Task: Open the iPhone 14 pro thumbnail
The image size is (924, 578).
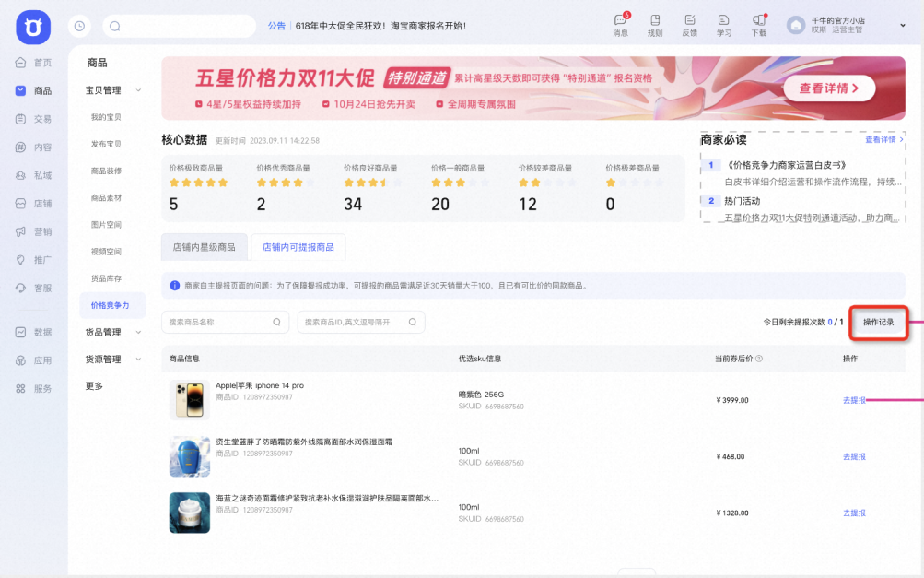Action: pyautogui.click(x=189, y=400)
